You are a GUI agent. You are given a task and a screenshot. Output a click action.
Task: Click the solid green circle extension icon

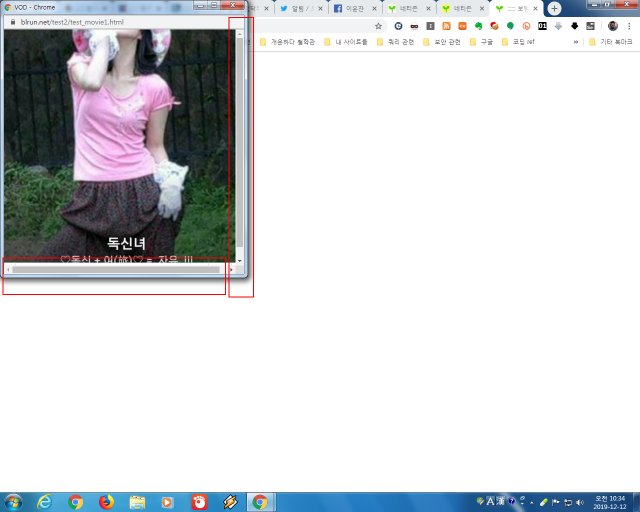click(x=510, y=26)
